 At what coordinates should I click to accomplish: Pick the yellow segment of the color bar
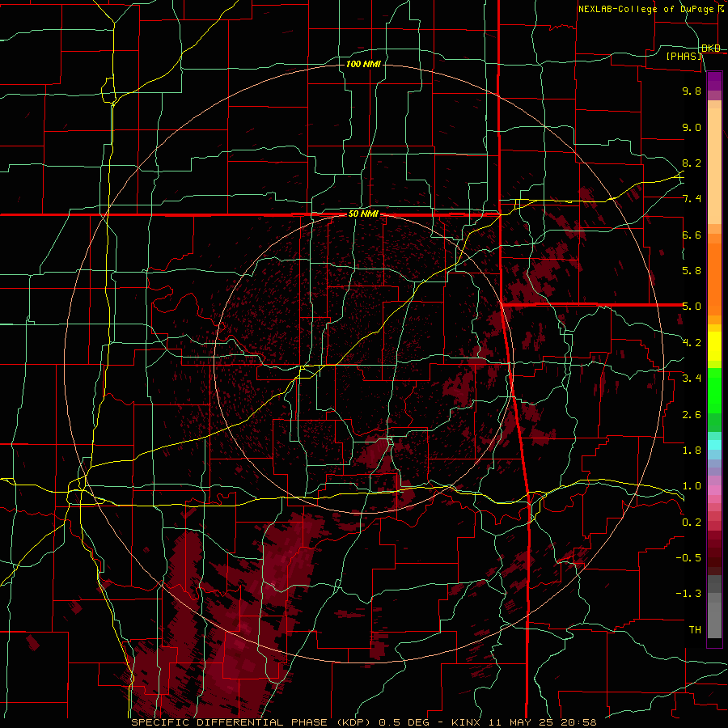coord(714,346)
